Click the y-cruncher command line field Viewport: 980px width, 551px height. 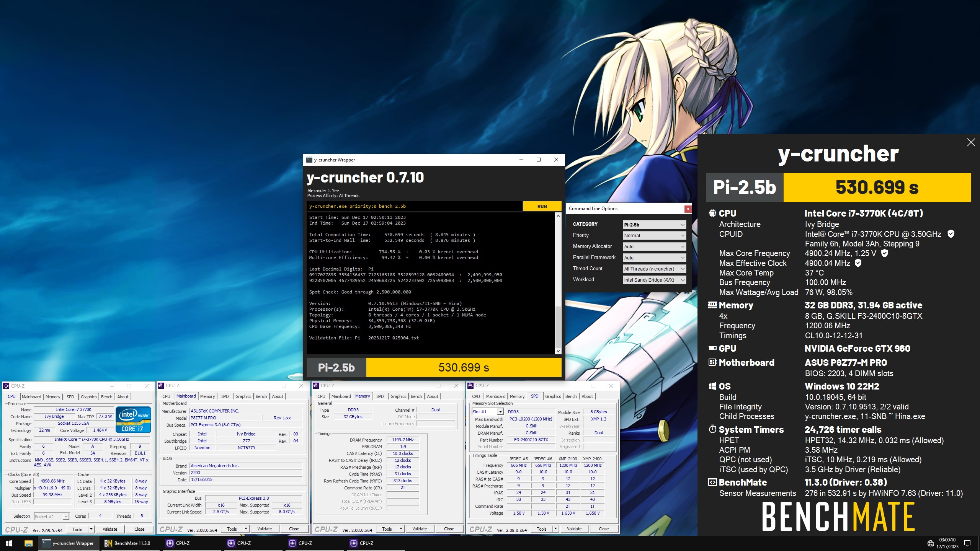[414, 206]
